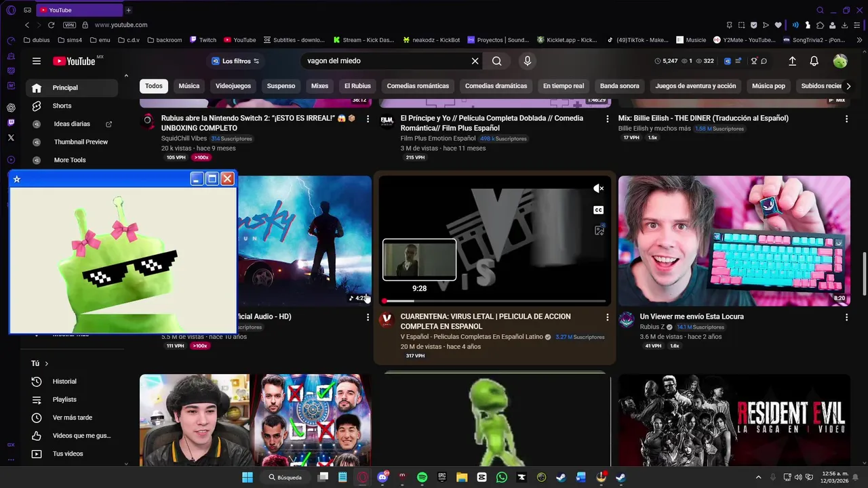Open the Twitch bookmark in bookmarks bar
This screenshot has height=488, width=868.
point(203,40)
